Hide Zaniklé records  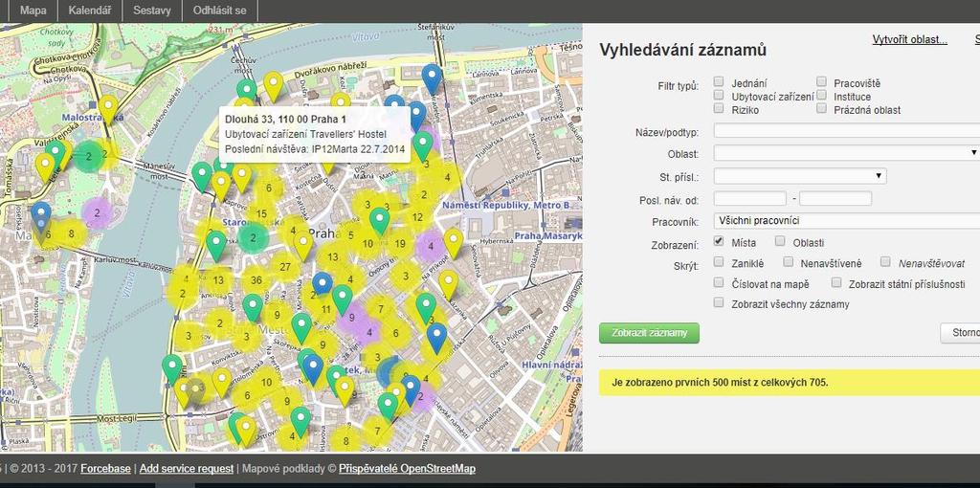coord(719,262)
